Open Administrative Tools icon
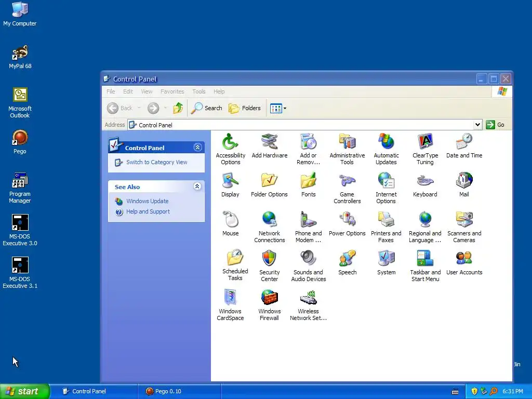 pos(347,142)
